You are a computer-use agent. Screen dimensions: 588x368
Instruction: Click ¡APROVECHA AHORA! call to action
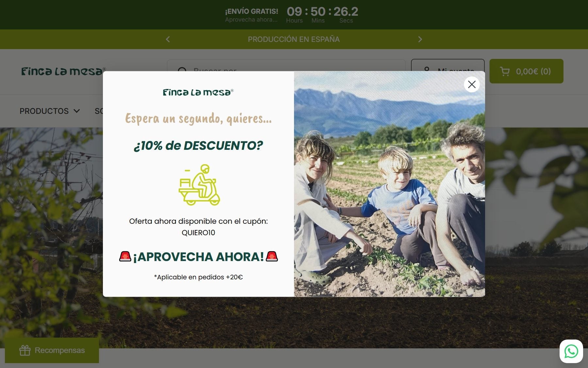[199, 257]
